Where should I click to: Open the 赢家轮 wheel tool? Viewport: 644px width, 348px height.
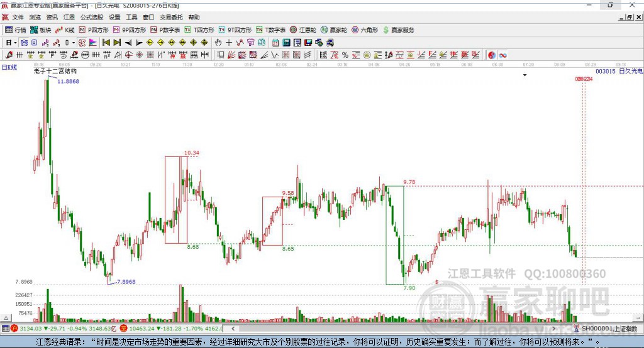334,30
